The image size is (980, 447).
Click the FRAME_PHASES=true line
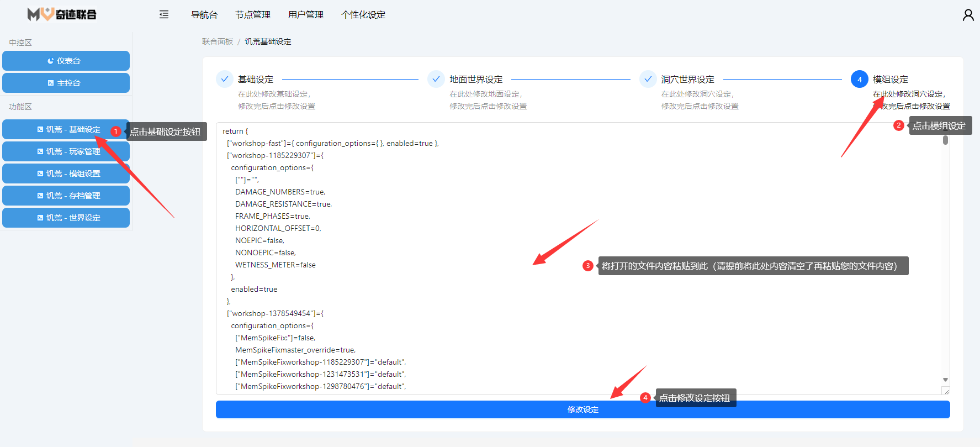pos(273,216)
